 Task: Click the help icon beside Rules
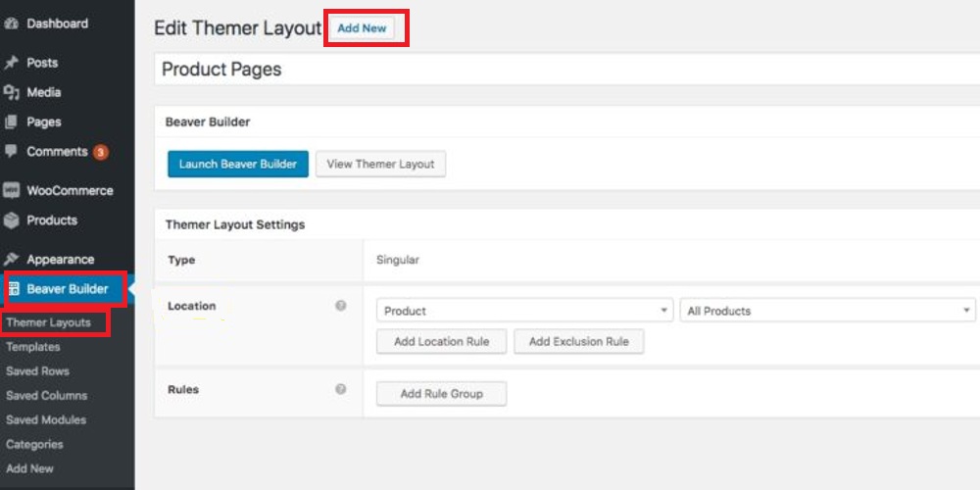[341, 389]
